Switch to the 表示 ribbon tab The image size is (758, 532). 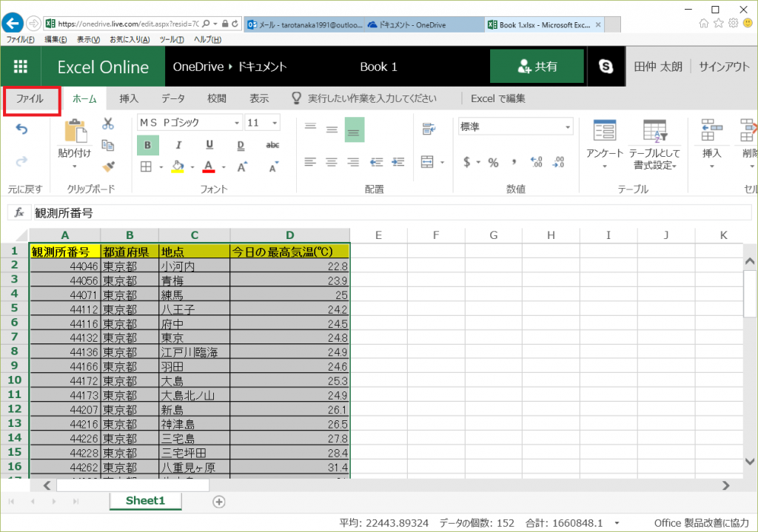pyautogui.click(x=259, y=98)
